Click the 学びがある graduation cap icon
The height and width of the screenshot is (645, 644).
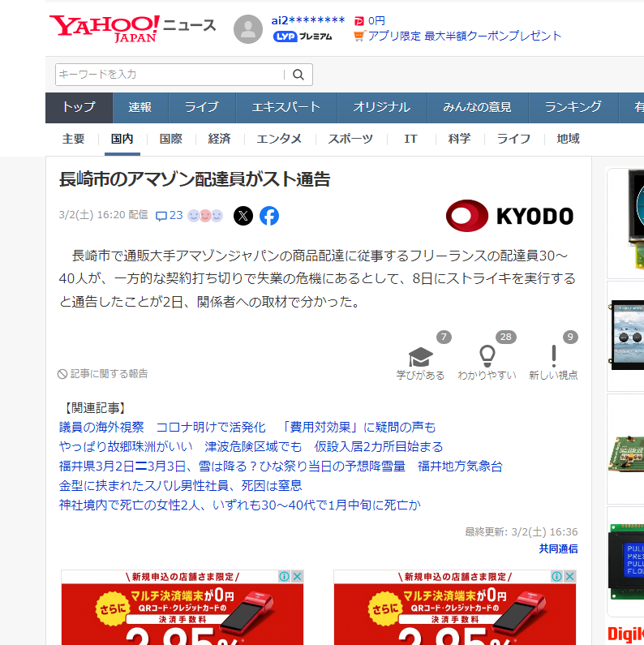point(420,357)
